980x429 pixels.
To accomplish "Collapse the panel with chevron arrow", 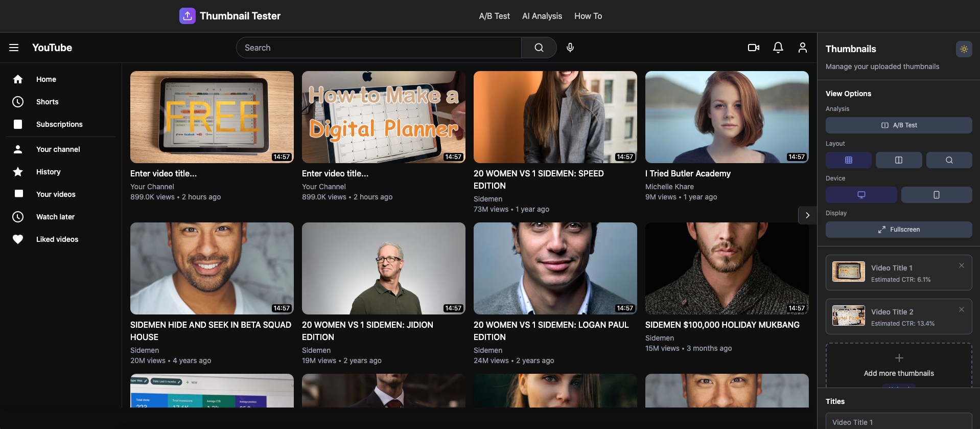I will (x=807, y=215).
